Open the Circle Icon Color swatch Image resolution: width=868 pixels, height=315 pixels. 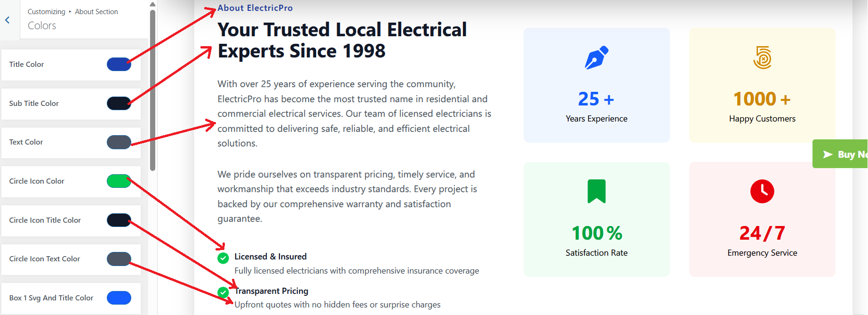pos(119,181)
